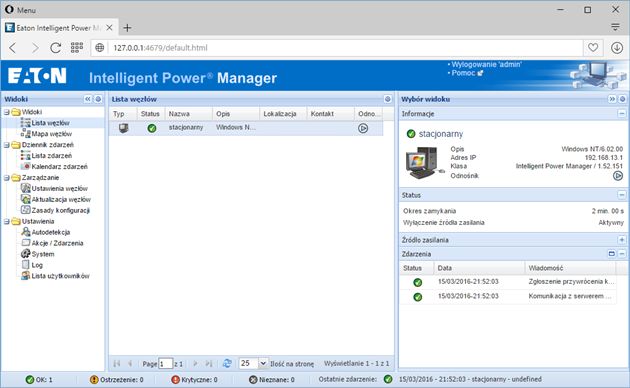The image size is (630, 388).
Task: Expand the Źródło zasilania section
Action: pyautogui.click(x=622, y=240)
